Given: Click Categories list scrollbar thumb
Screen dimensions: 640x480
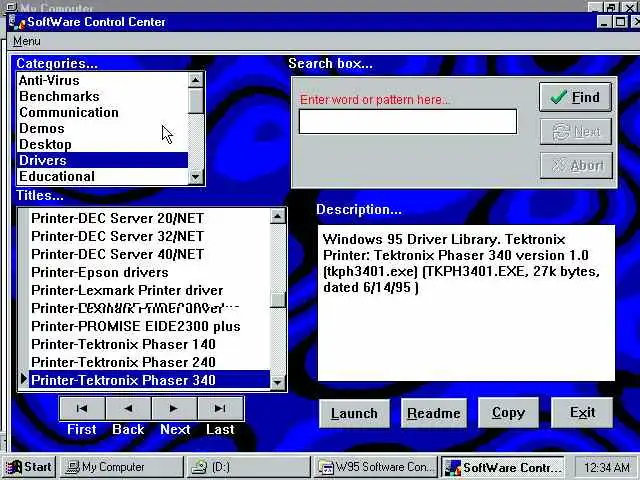Looking at the screenshot, I should click(x=196, y=100).
